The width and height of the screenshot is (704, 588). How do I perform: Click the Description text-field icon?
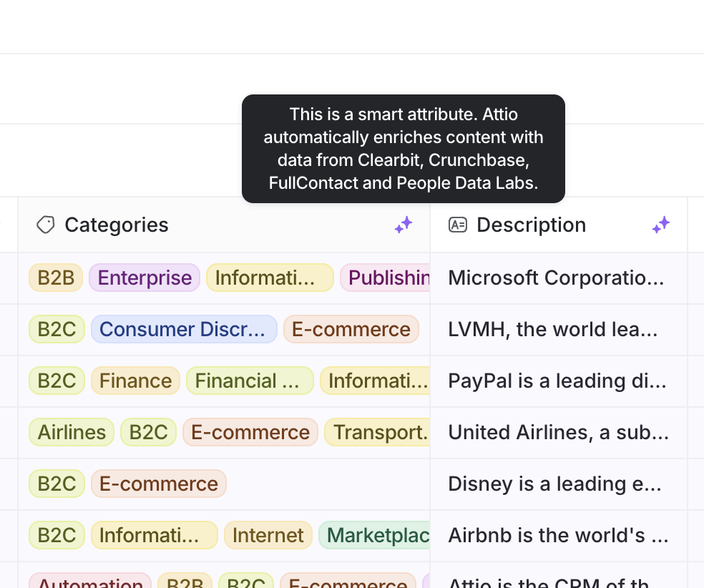pyautogui.click(x=457, y=225)
